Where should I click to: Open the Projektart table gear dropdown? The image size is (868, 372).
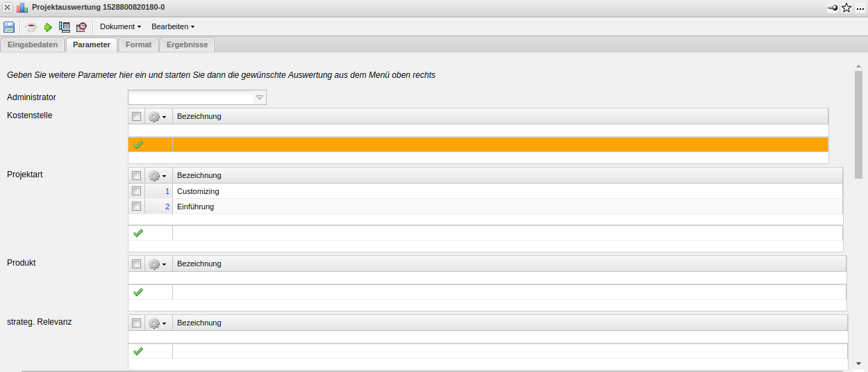[x=158, y=176]
